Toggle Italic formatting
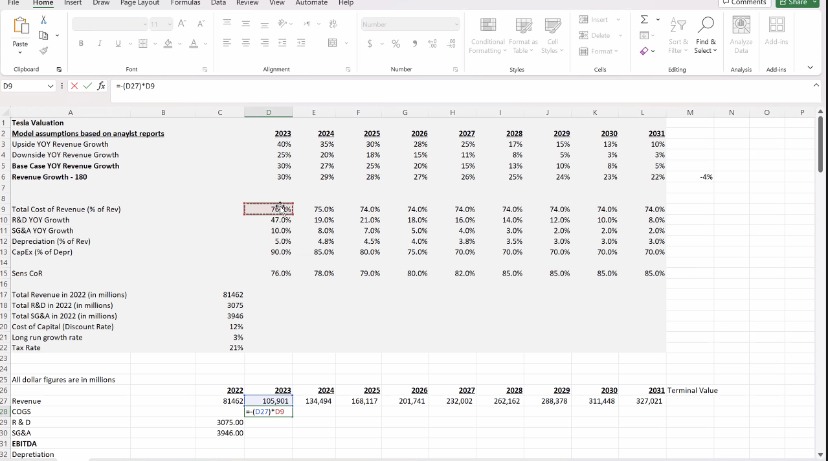The height and width of the screenshot is (461, 828). [99, 44]
